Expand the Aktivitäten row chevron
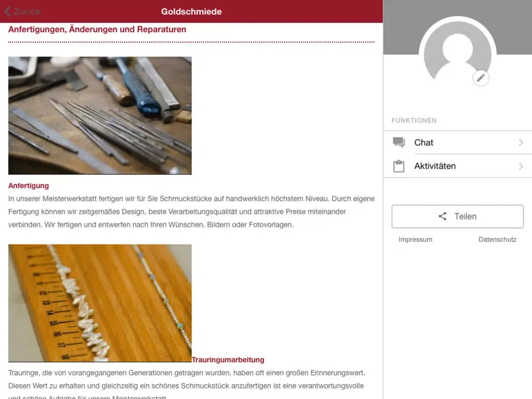Viewport: 532px width, 399px height. pos(521,166)
